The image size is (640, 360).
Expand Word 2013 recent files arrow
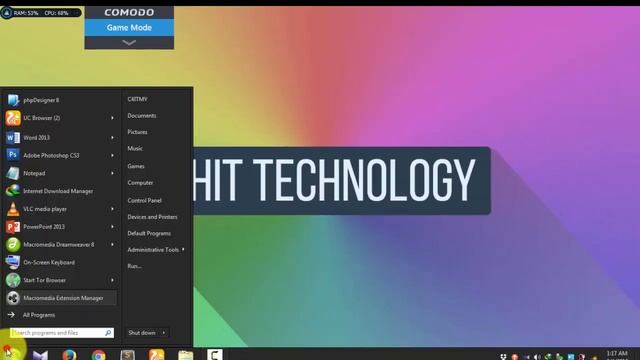coord(112,138)
